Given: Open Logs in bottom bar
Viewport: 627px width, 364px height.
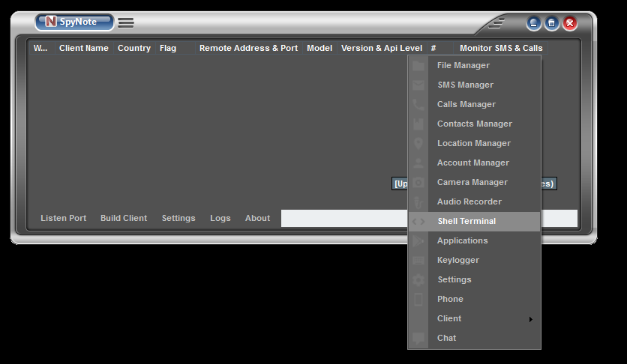Looking at the screenshot, I should pyautogui.click(x=220, y=218).
